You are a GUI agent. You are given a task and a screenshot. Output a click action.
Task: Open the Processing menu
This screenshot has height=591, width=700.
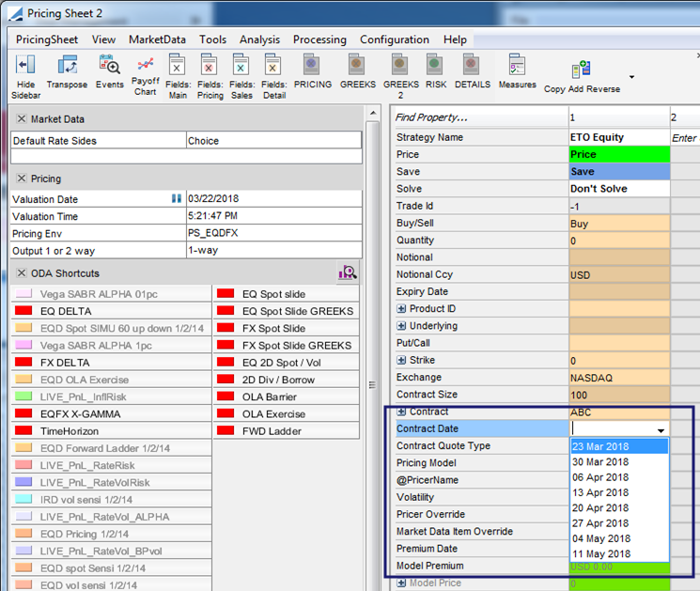point(319,39)
